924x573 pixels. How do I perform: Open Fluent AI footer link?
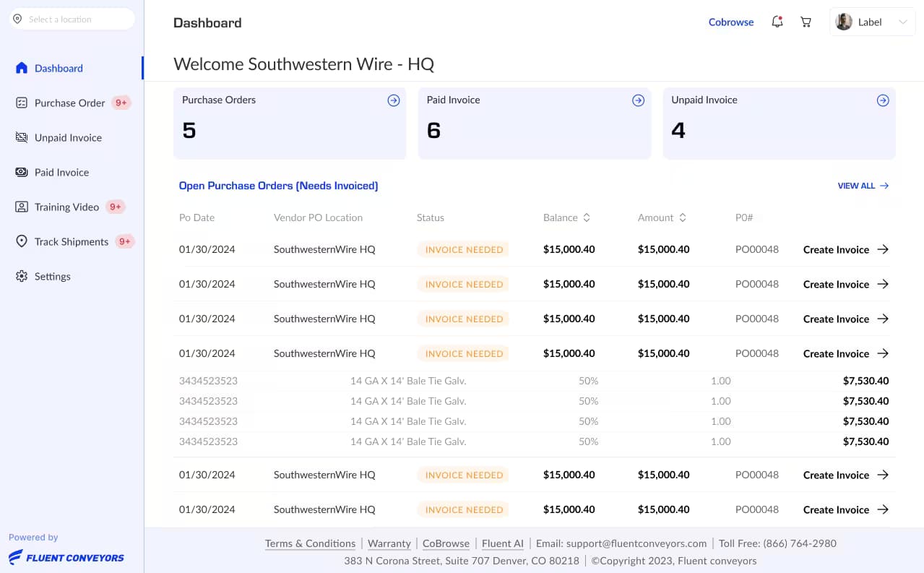pyautogui.click(x=503, y=543)
